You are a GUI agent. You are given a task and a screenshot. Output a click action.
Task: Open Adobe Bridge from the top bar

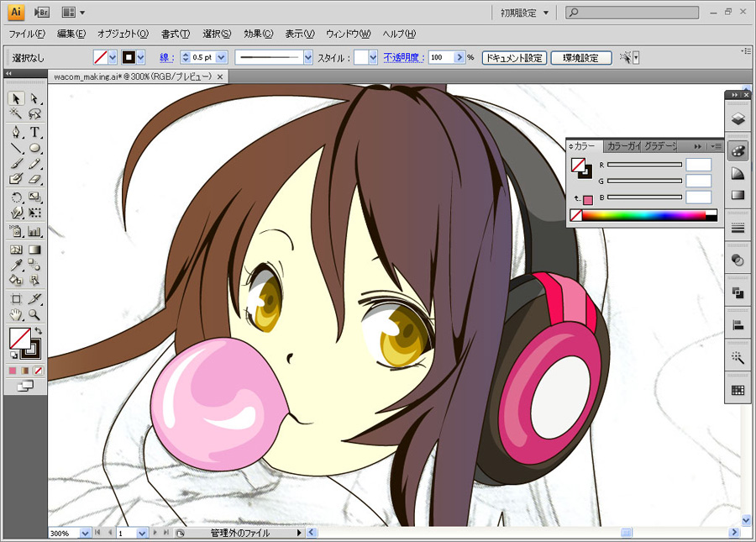42,12
